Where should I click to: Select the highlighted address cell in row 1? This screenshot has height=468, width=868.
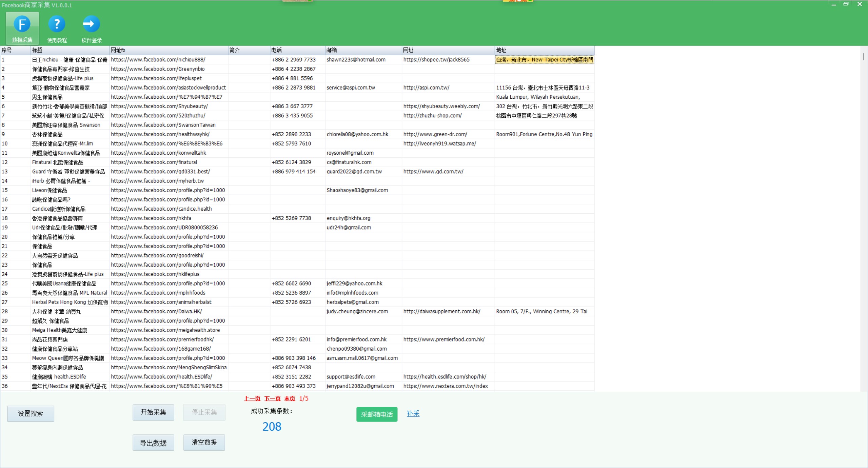(545, 60)
